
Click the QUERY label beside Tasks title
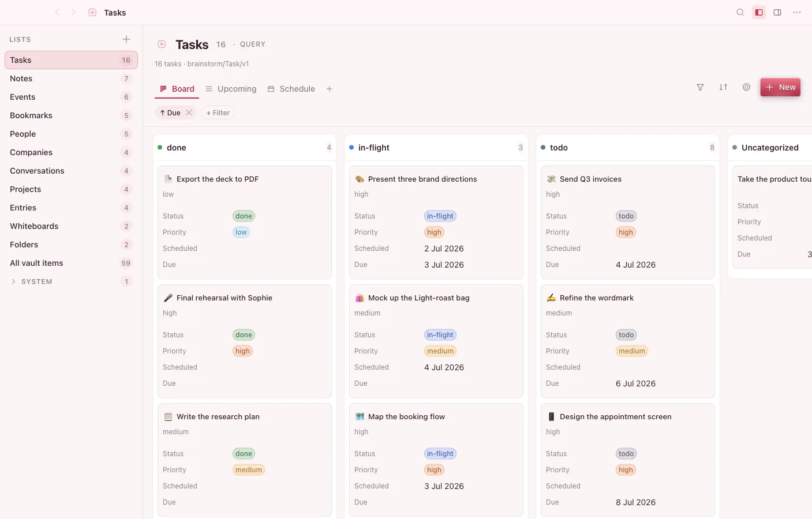click(x=253, y=44)
